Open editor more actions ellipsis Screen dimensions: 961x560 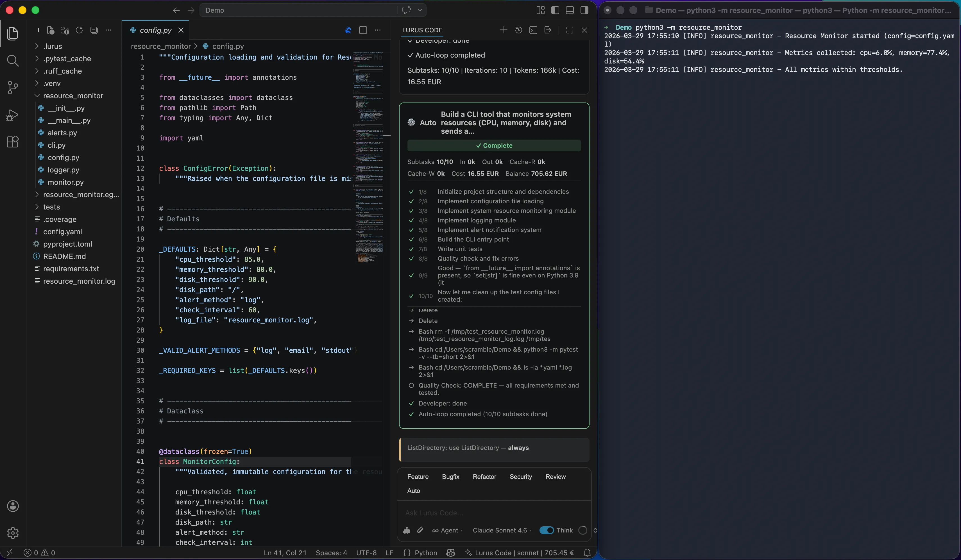point(378,30)
